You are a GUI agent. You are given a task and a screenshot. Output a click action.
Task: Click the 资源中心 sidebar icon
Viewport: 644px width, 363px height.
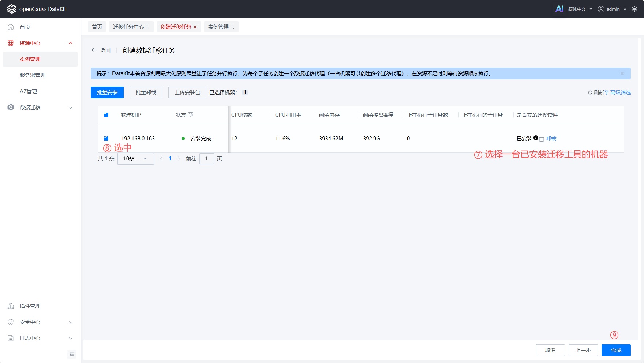tap(11, 43)
